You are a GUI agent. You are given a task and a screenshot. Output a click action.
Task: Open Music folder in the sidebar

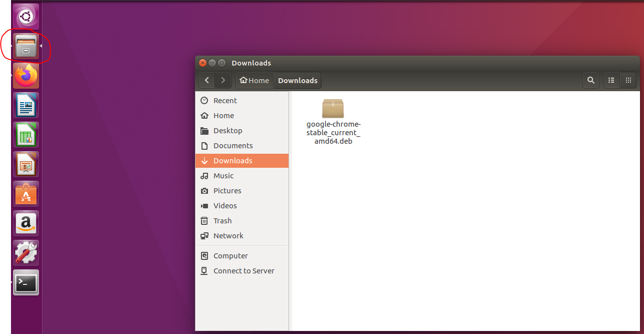pyautogui.click(x=242, y=176)
